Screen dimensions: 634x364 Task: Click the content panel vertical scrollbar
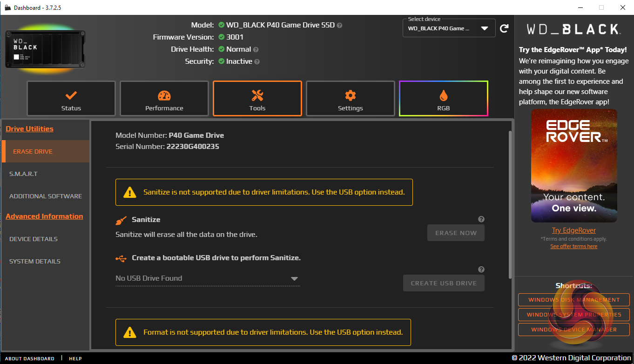coord(511,204)
